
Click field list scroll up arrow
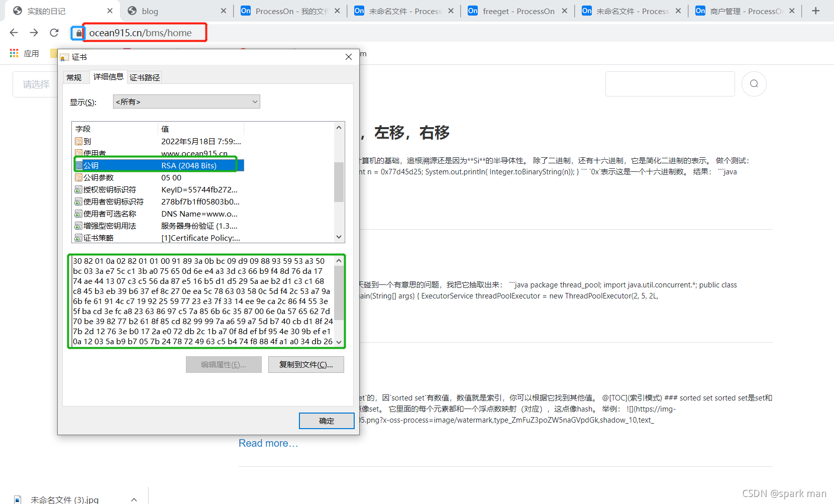point(339,128)
